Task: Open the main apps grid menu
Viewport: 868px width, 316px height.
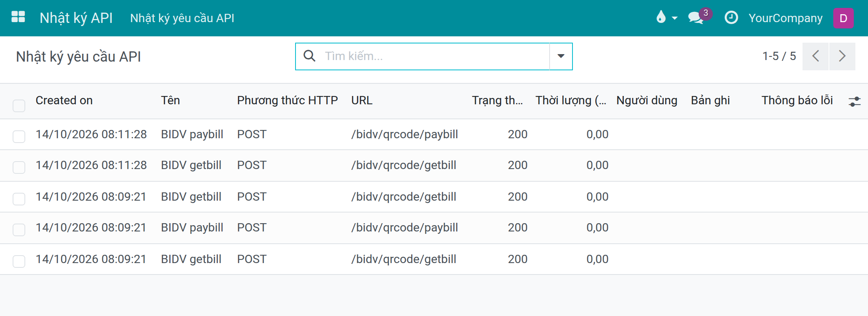Action: click(18, 17)
